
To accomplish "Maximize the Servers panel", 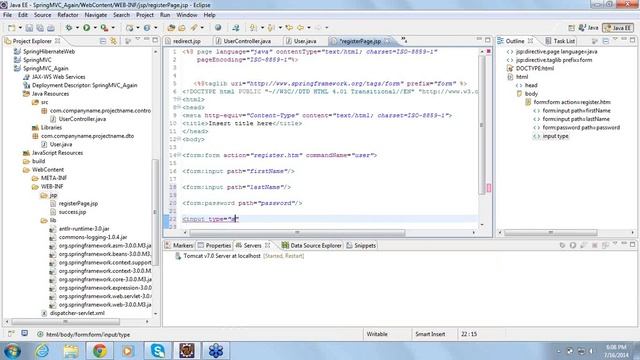I will point(633,244).
